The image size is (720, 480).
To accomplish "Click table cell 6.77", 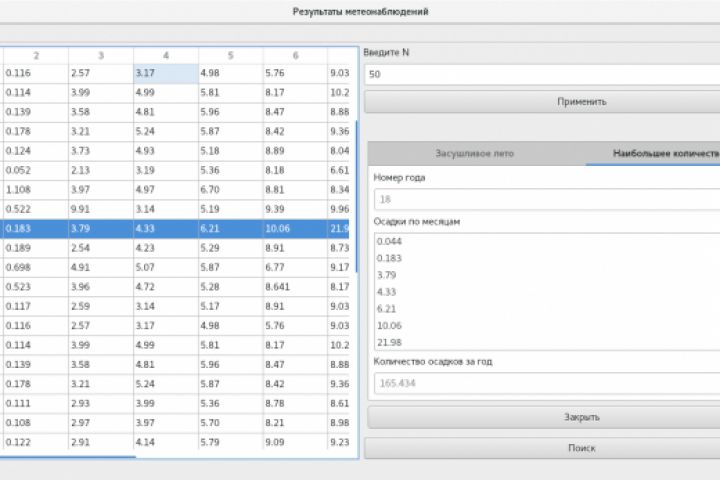I will [x=295, y=267].
